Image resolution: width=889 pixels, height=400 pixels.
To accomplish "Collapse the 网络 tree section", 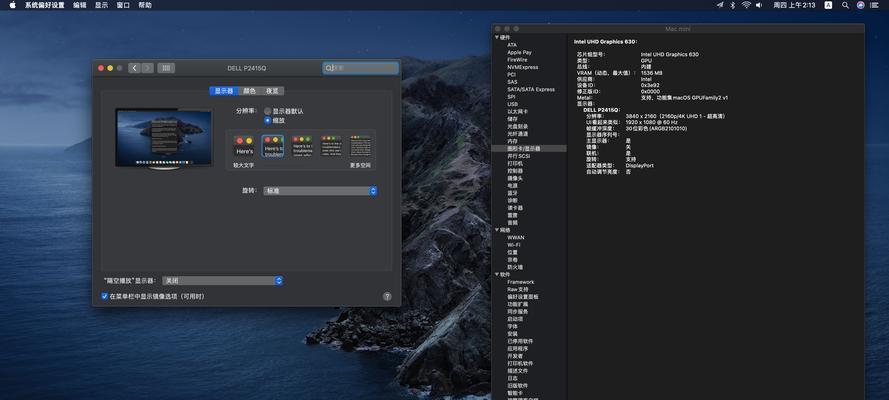I will coord(497,230).
